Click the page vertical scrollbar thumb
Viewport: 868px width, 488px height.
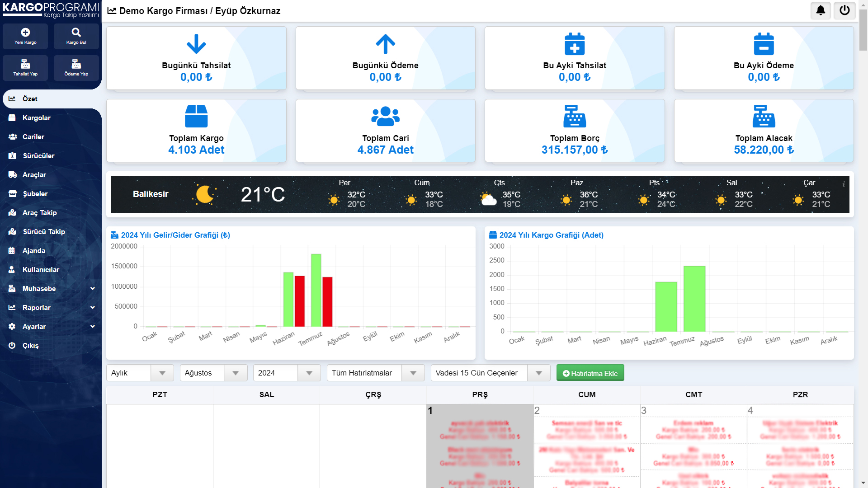click(x=863, y=31)
